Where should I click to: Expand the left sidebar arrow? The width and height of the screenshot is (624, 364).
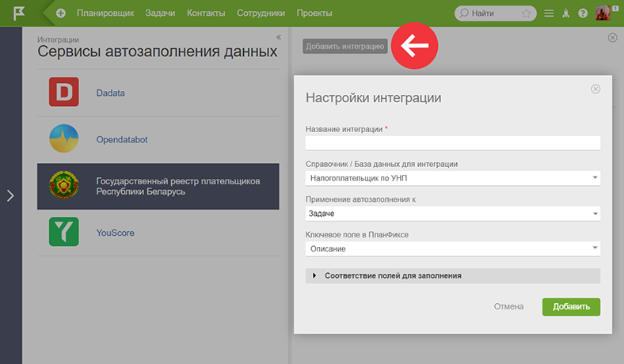(x=10, y=195)
